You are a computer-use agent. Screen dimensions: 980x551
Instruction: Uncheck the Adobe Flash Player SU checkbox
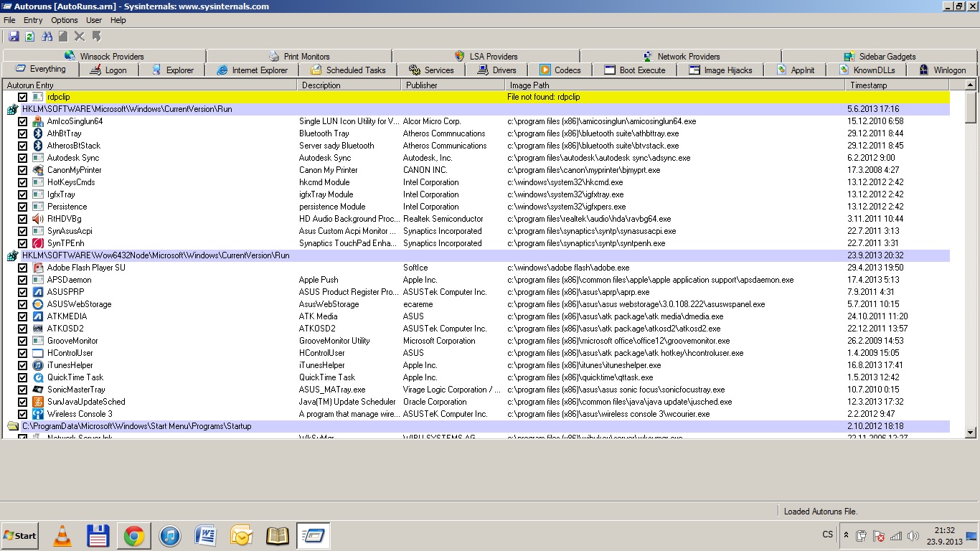pyautogui.click(x=23, y=268)
